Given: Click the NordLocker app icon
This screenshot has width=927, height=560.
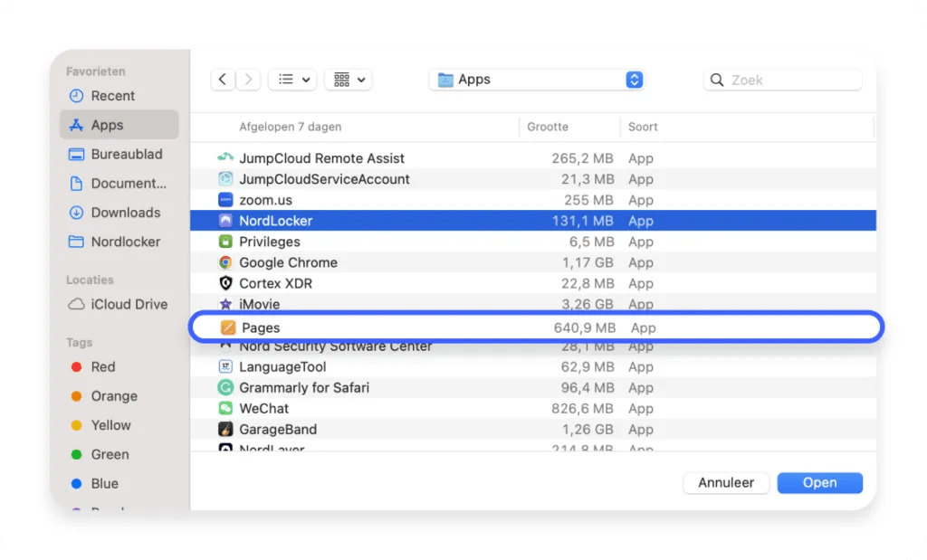Looking at the screenshot, I should 225,221.
